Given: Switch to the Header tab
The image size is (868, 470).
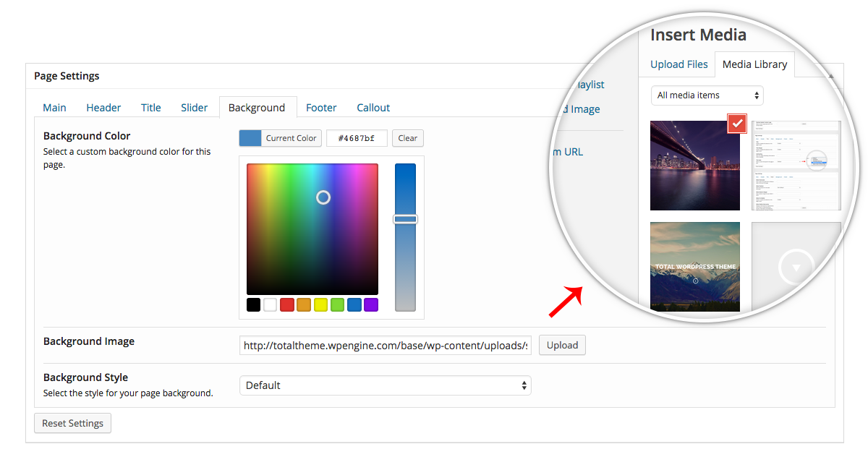Looking at the screenshot, I should (x=103, y=108).
